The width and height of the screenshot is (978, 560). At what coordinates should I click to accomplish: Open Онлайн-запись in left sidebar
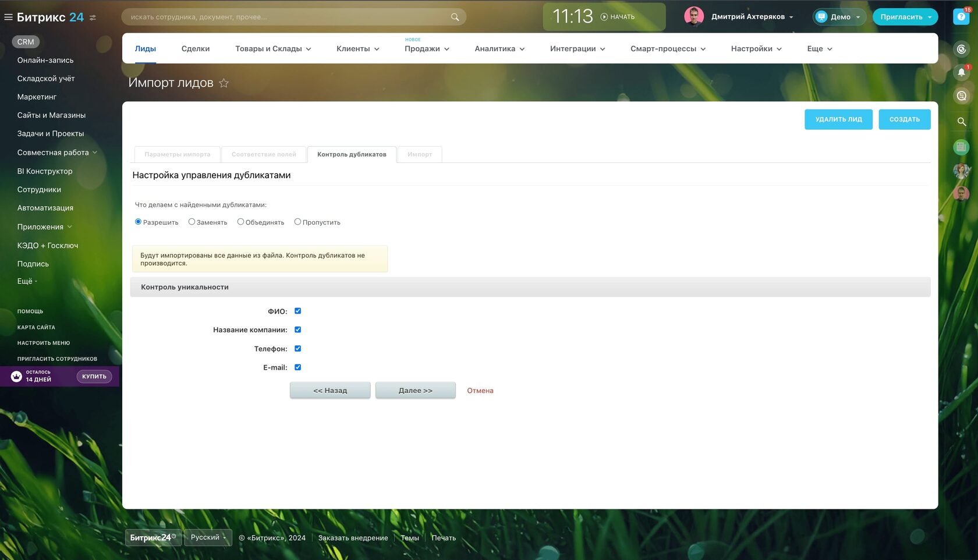click(x=45, y=61)
